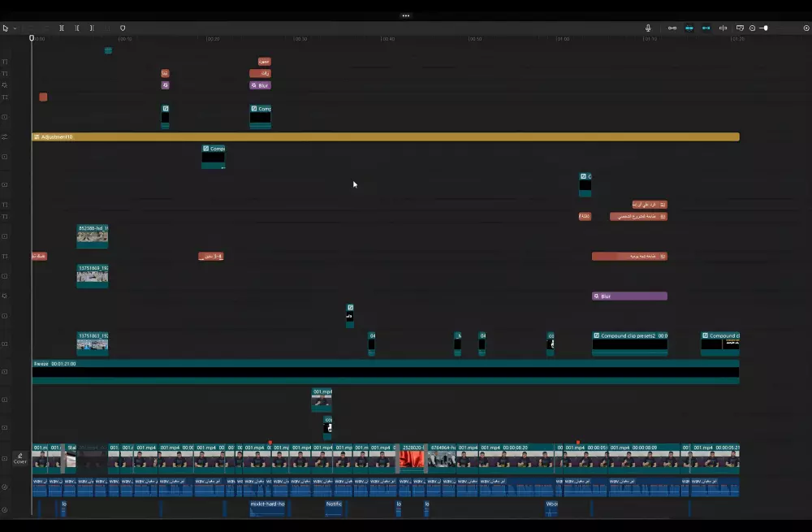Image resolution: width=812 pixels, height=532 pixels.
Task: Zoom in the timeline with the plus icon
Action: pyautogui.click(x=806, y=28)
